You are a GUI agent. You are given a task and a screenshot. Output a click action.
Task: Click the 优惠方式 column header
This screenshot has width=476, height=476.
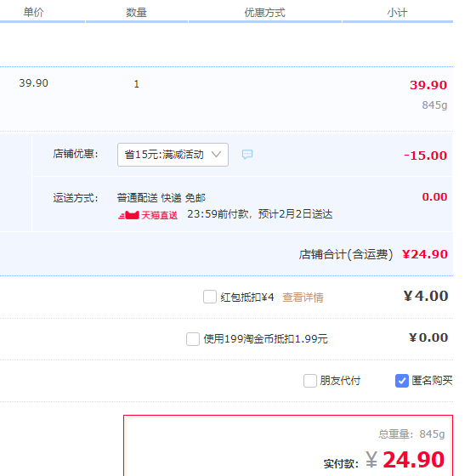point(264,13)
